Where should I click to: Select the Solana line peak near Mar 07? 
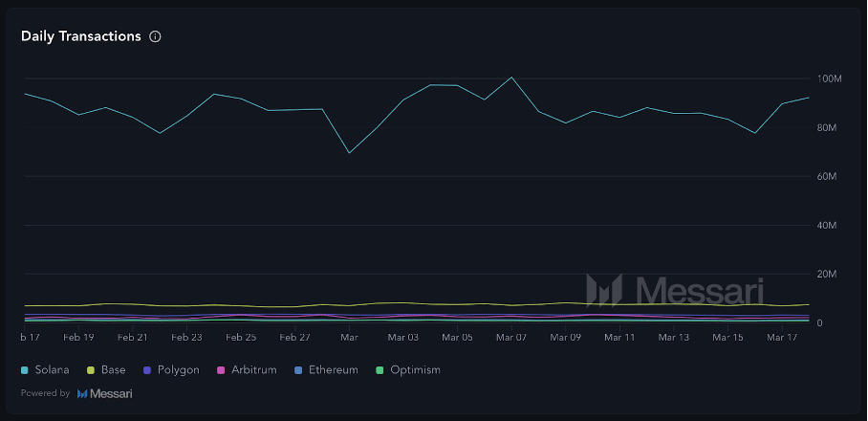(511, 78)
